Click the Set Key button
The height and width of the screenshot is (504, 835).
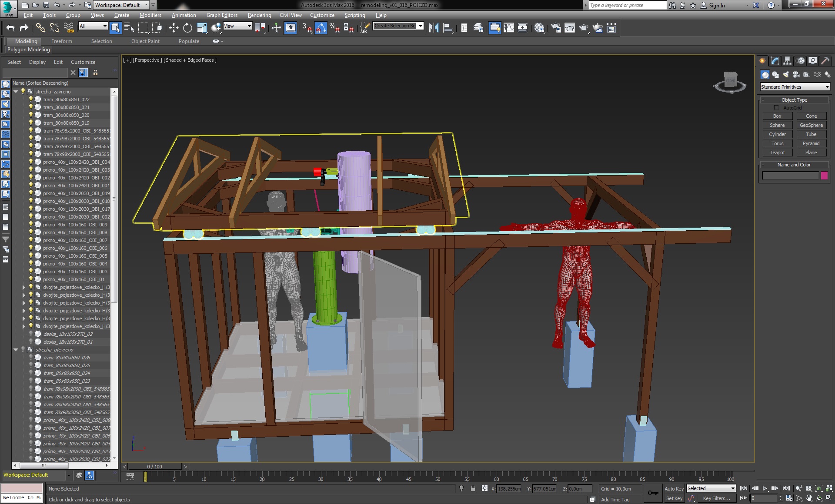pos(674,498)
